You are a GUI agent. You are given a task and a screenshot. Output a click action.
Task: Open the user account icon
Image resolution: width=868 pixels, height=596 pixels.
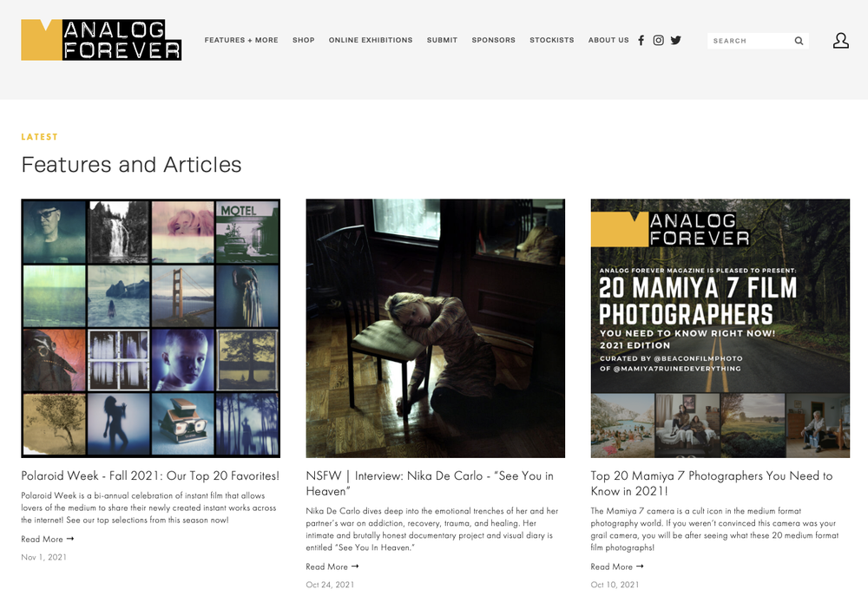pyautogui.click(x=841, y=41)
